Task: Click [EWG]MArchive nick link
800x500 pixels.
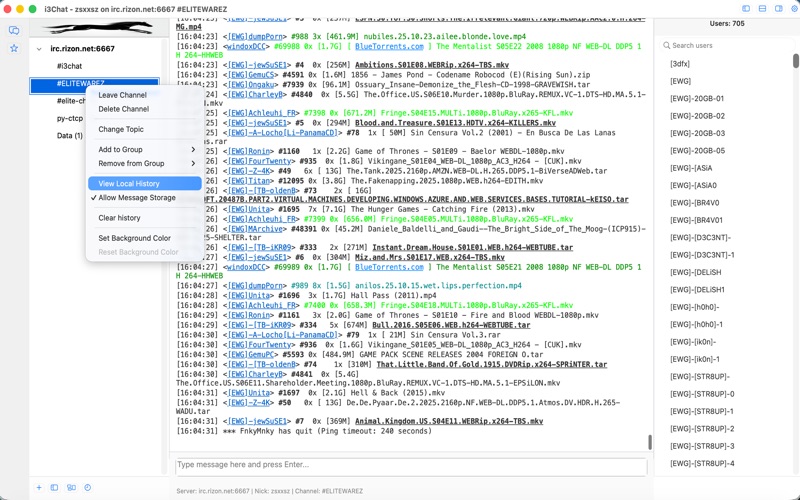Action: click(x=255, y=229)
